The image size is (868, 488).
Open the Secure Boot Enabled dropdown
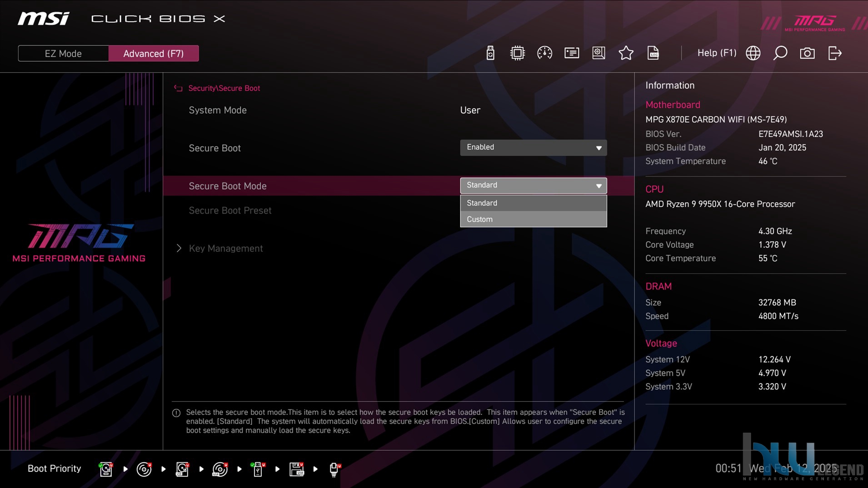coord(533,148)
